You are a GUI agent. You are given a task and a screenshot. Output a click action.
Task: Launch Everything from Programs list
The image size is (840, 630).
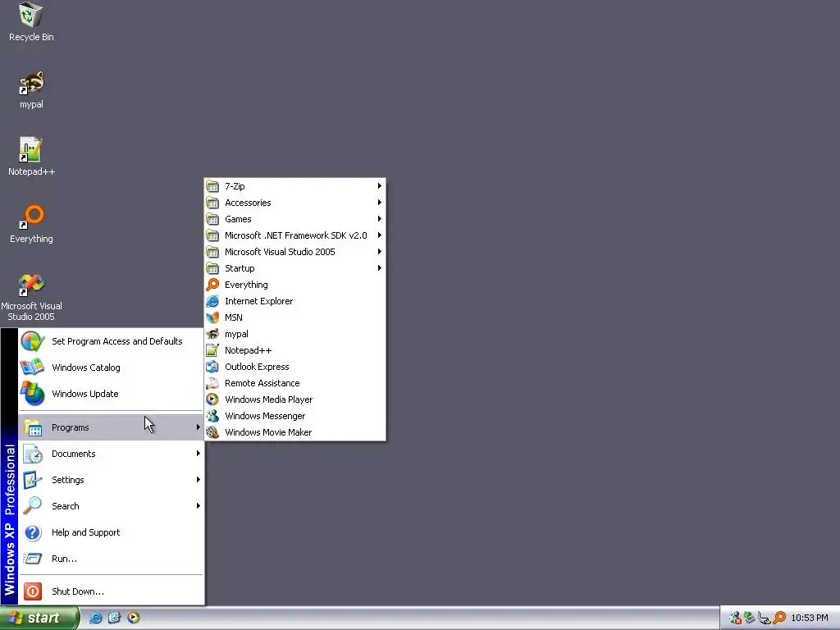tap(294, 285)
